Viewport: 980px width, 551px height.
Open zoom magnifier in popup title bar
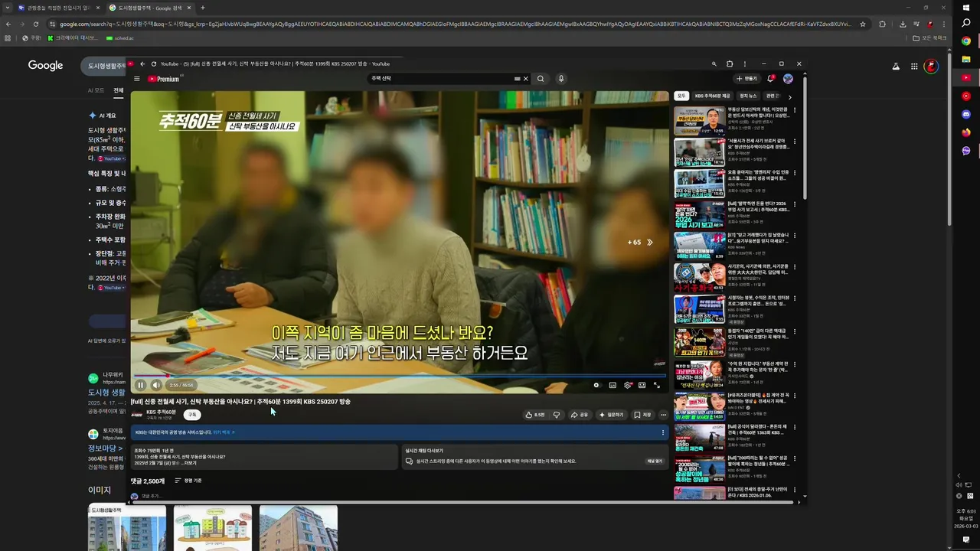click(714, 64)
